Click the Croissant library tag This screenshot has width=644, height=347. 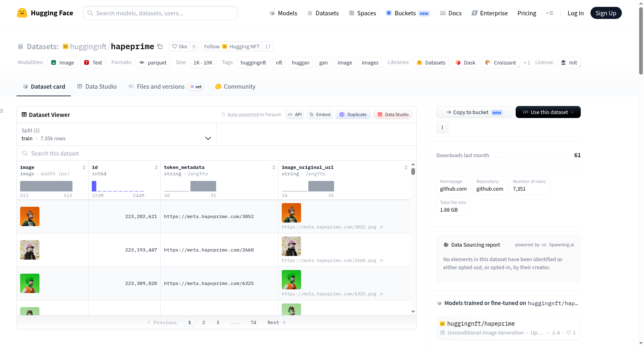tap(500, 62)
